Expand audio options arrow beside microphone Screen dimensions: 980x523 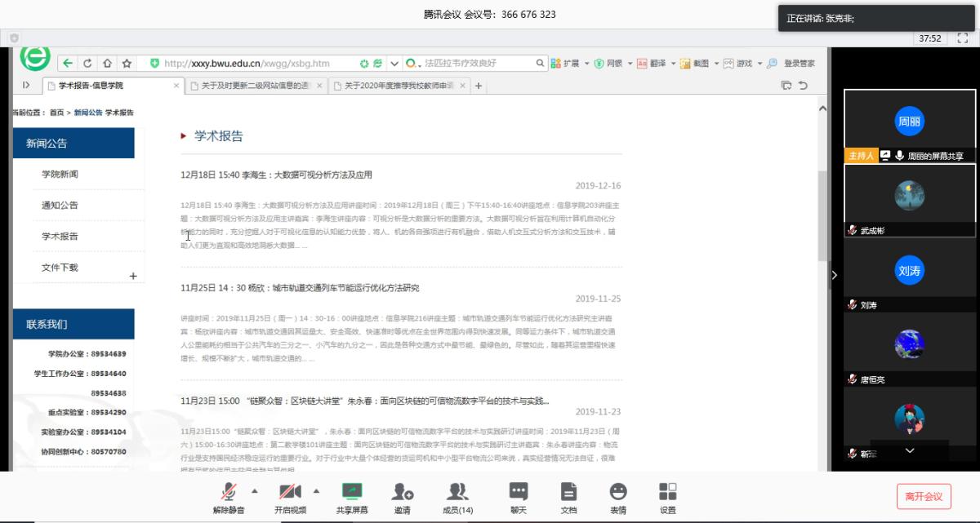pyautogui.click(x=254, y=491)
